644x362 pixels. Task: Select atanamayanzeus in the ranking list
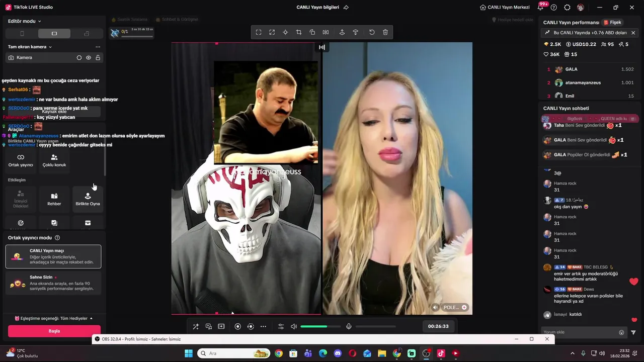tap(591, 83)
